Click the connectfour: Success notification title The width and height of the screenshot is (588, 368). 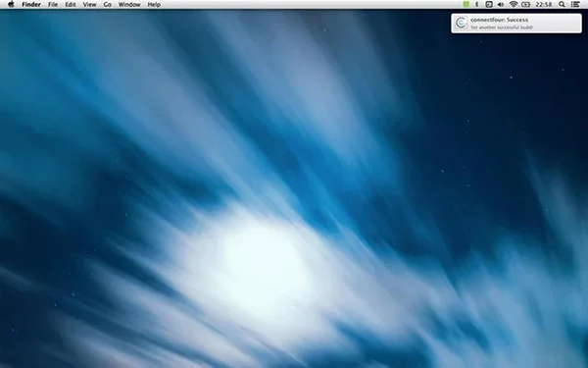tap(499, 20)
